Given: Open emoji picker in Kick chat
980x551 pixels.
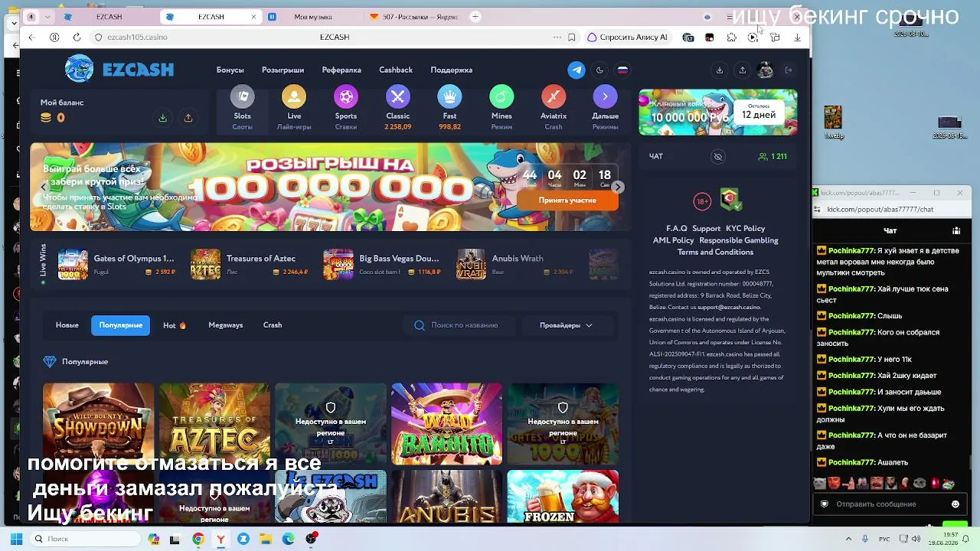Looking at the screenshot, I should coord(955,504).
